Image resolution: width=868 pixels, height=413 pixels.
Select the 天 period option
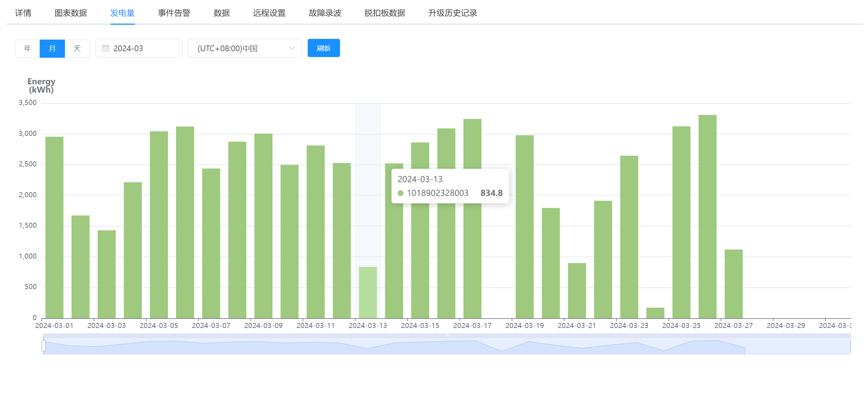pyautogui.click(x=77, y=48)
